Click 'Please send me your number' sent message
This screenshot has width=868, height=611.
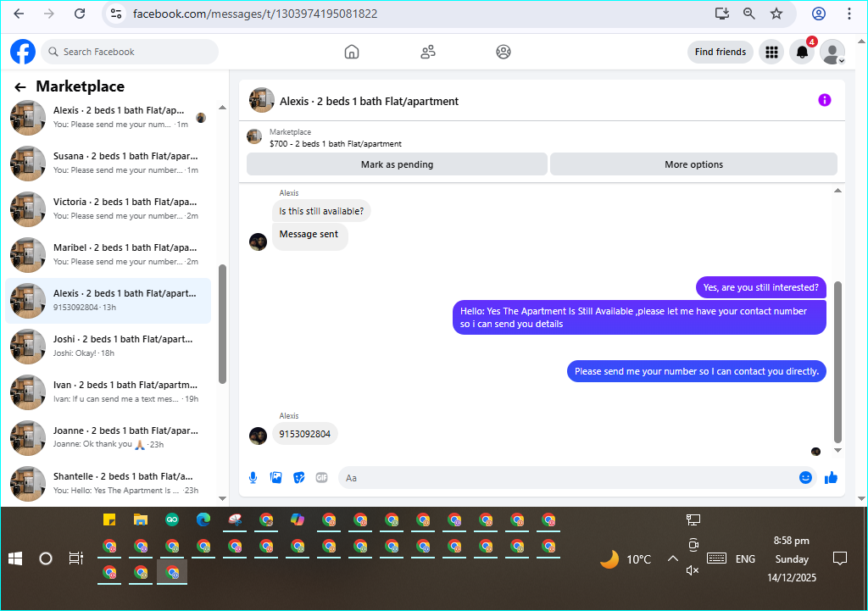[697, 371]
